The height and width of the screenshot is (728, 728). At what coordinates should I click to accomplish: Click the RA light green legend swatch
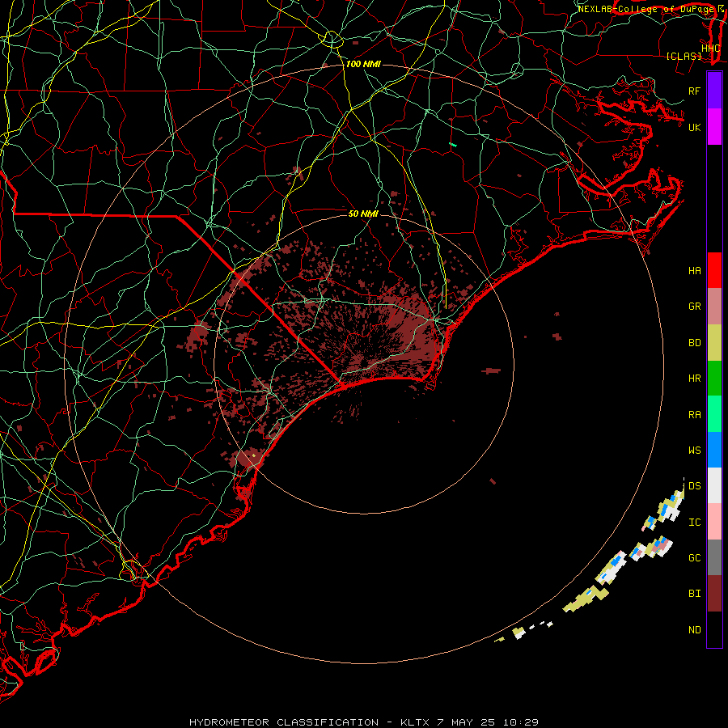tap(714, 414)
